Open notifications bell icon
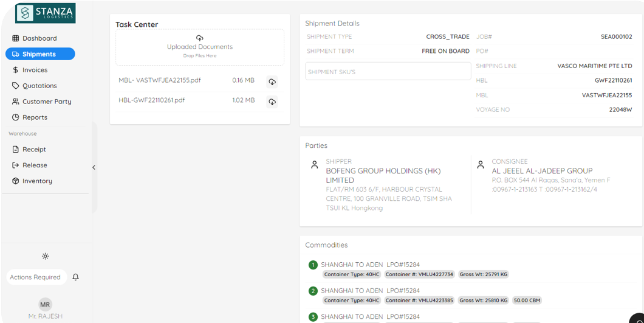This screenshot has width=644, height=323. click(x=75, y=277)
